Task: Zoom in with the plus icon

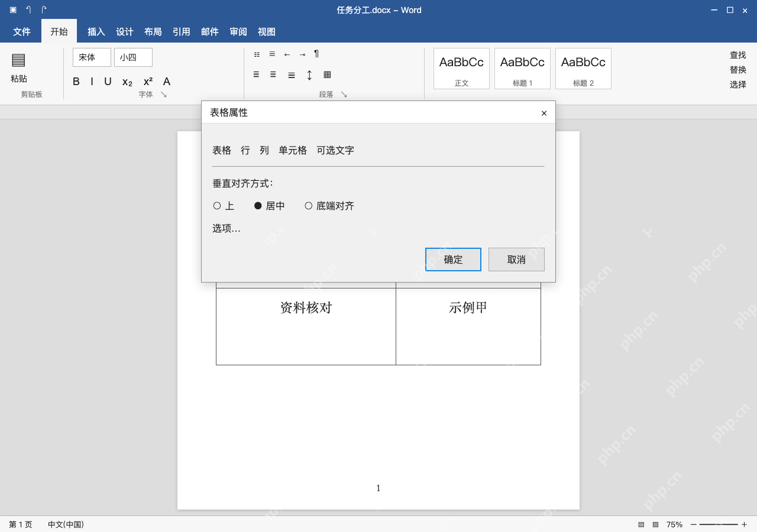Action: tap(744, 524)
